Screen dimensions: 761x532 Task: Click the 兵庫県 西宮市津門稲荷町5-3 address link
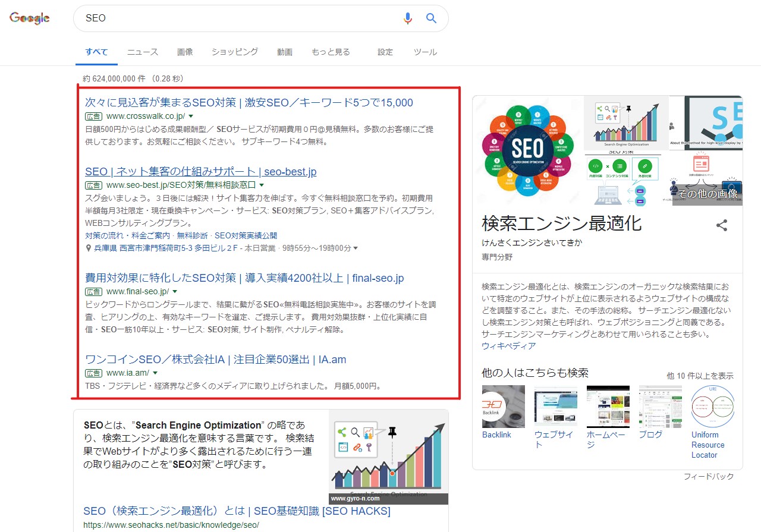point(165,248)
